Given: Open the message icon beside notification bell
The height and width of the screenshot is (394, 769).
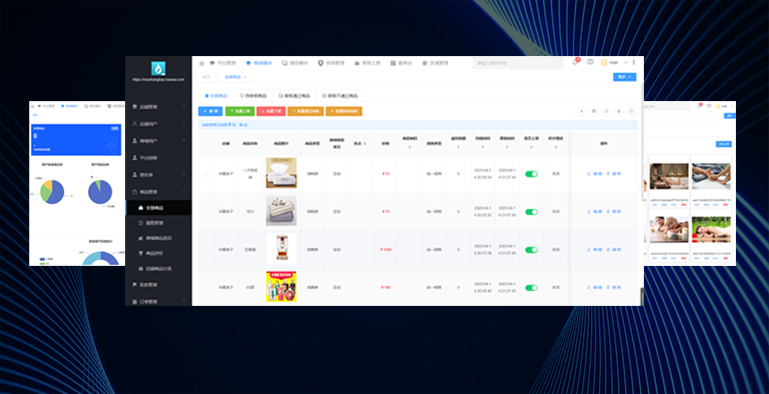Looking at the screenshot, I should tap(590, 62).
